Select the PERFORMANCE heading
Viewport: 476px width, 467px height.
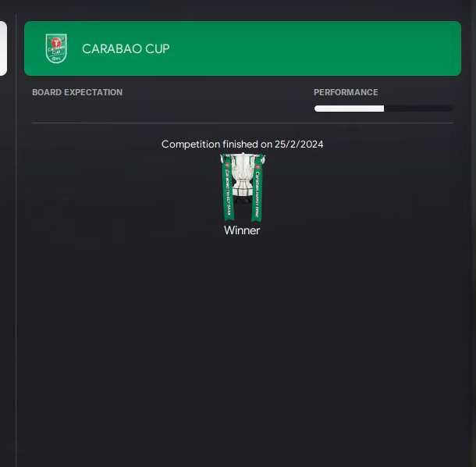pos(346,92)
